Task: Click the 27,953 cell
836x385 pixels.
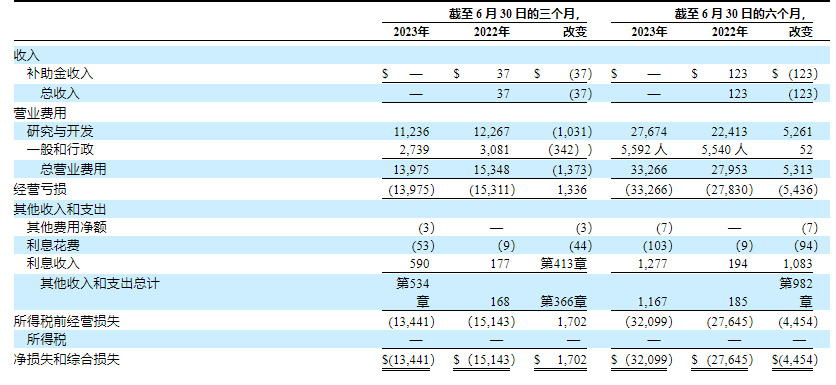Action: [729, 170]
